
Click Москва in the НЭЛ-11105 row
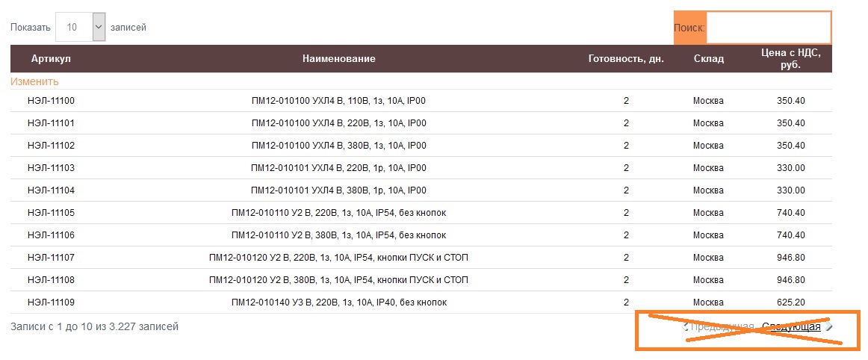[709, 213]
